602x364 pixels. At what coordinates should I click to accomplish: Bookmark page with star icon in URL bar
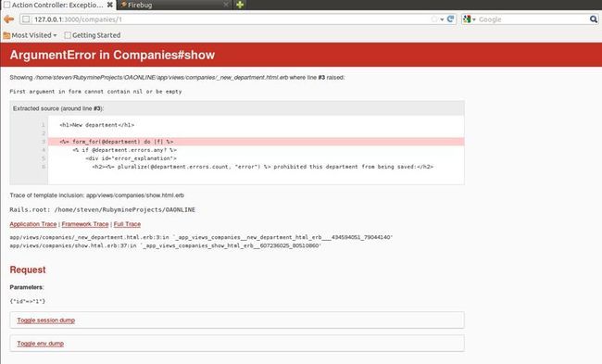tap(434, 19)
